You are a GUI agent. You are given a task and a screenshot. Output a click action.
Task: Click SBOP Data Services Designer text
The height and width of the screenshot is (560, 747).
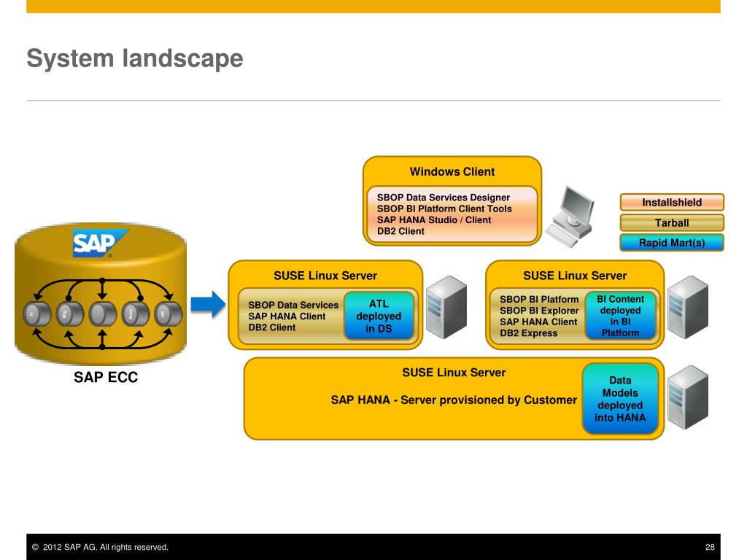point(443,197)
